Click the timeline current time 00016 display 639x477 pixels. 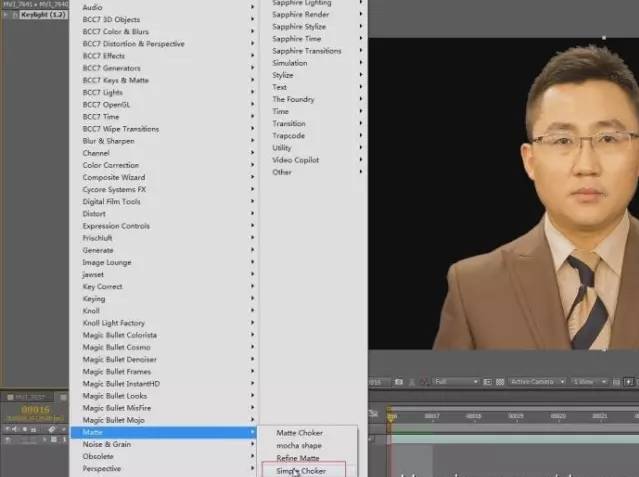(35, 410)
